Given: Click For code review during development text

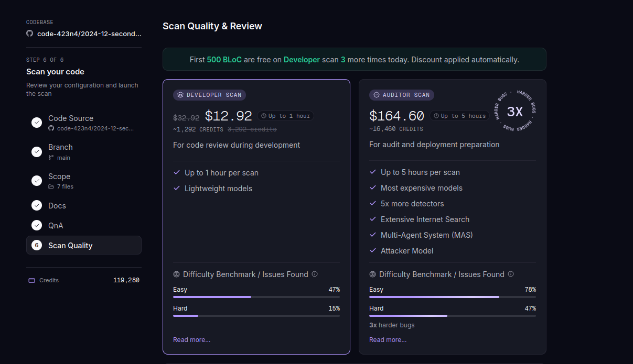Looking at the screenshot, I should pyautogui.click(x=237, y=145).
